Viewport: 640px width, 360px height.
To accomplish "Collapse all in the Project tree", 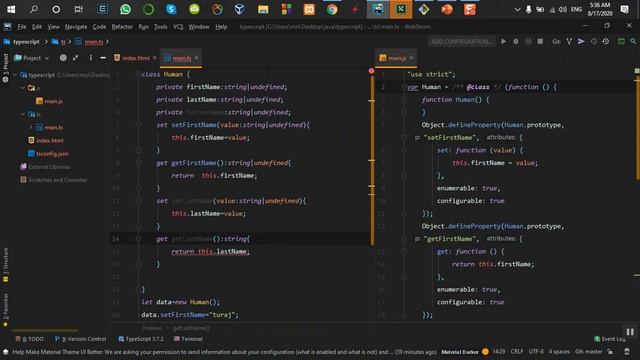I will 76,58.
